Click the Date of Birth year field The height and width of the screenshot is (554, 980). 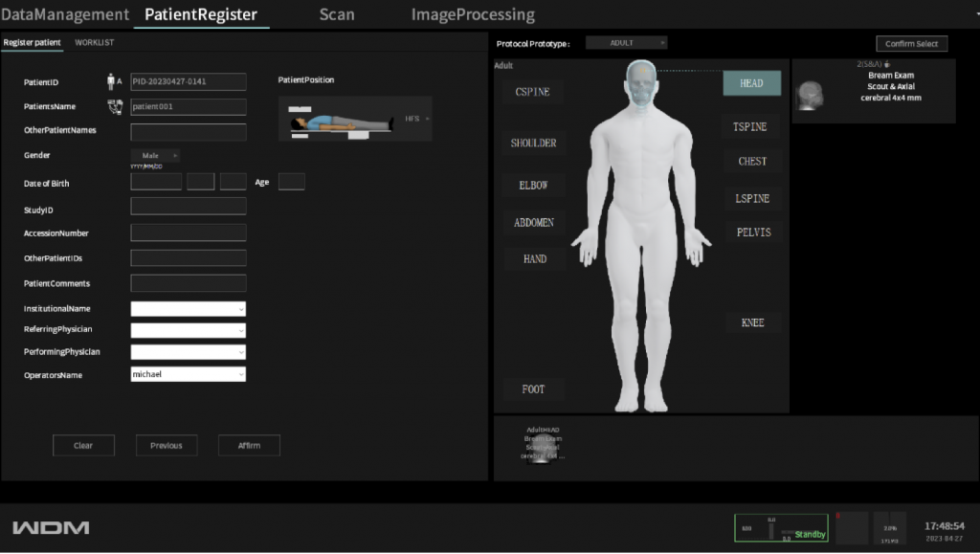(x=156, y=182)
